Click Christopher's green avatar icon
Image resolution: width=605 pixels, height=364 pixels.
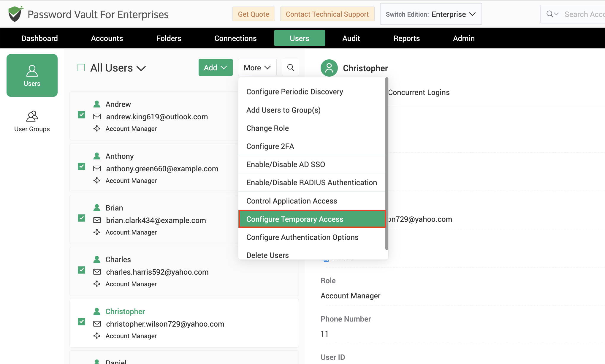[329, 68]
